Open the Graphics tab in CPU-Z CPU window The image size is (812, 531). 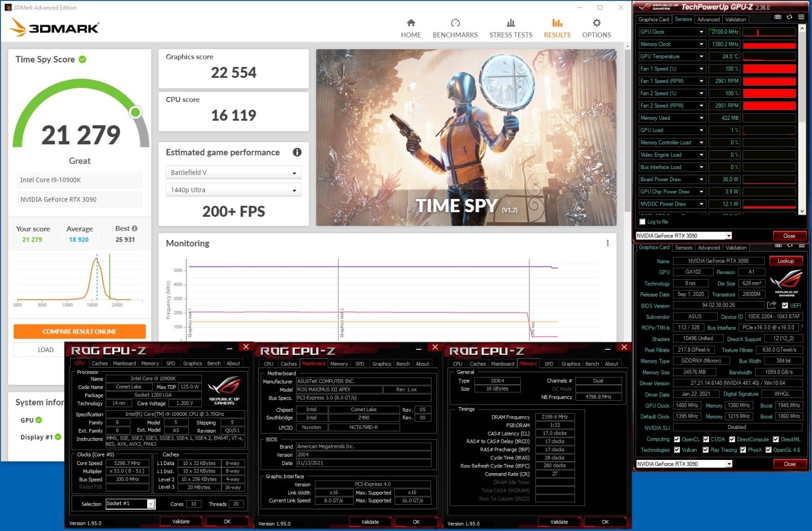192,363
